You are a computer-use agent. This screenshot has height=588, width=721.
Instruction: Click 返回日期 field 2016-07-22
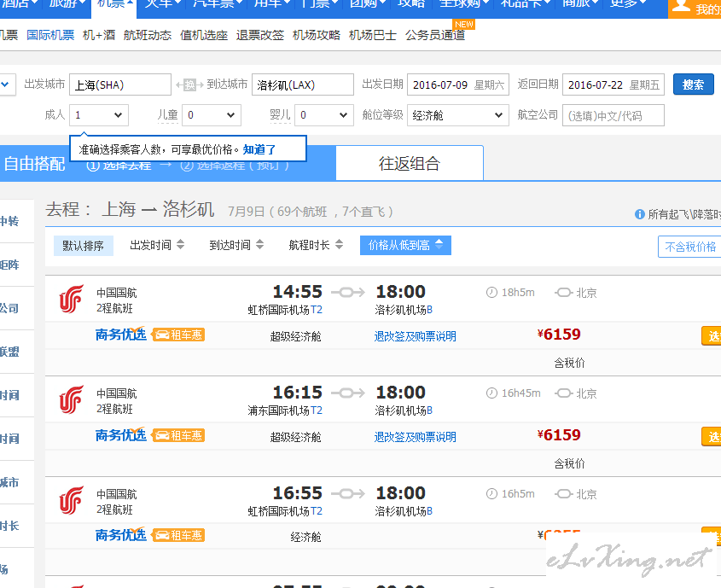click(x=613, y=84)
